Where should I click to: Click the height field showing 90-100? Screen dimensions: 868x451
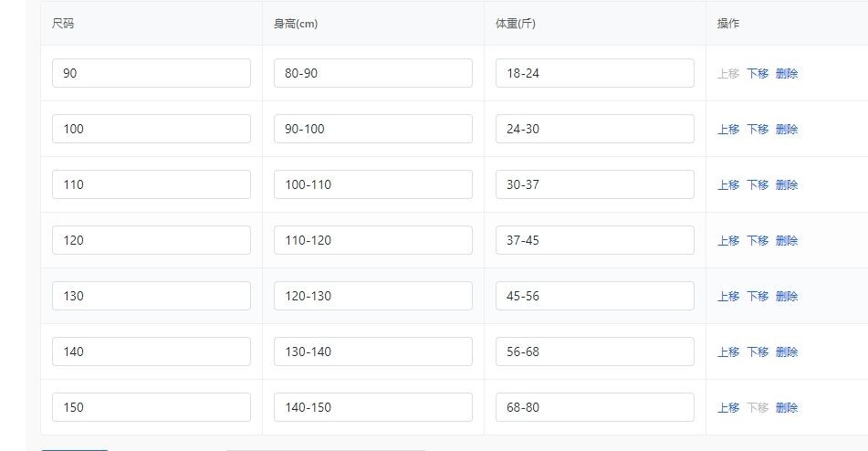tap(372, 129)
